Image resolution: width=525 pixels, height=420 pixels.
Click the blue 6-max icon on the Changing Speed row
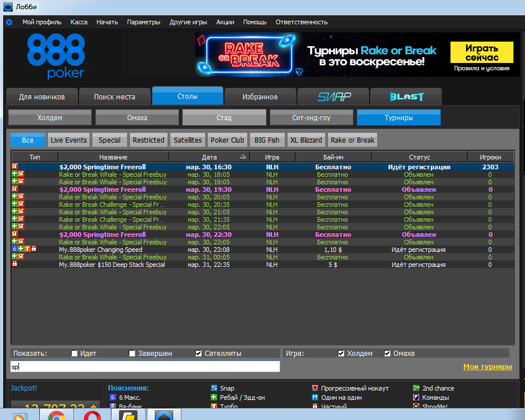coord(14,249)
